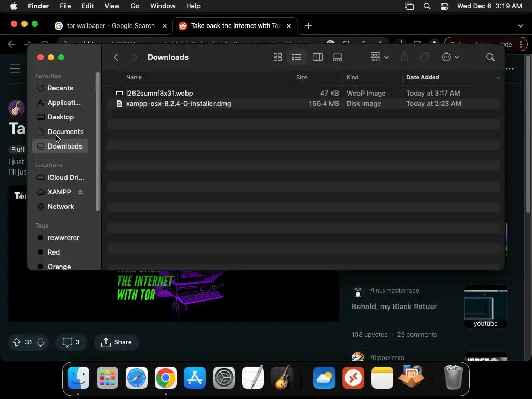
Task: Open the Edit menu
Action: coord(87,6)
